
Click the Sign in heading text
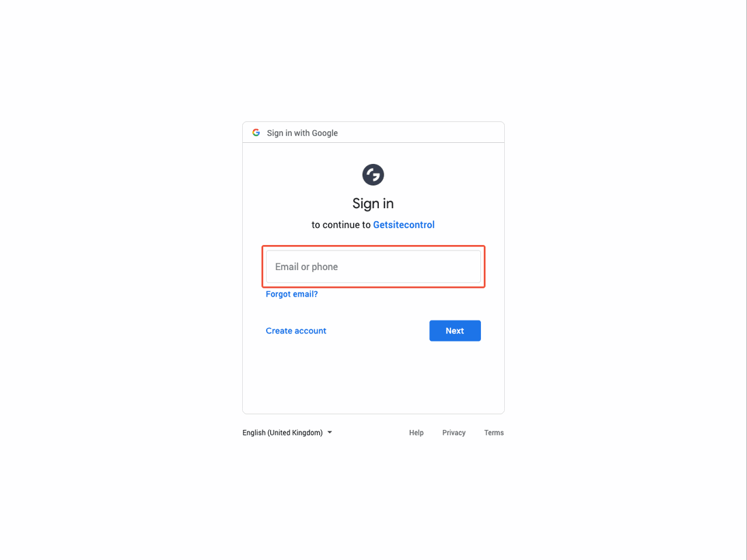373,203
